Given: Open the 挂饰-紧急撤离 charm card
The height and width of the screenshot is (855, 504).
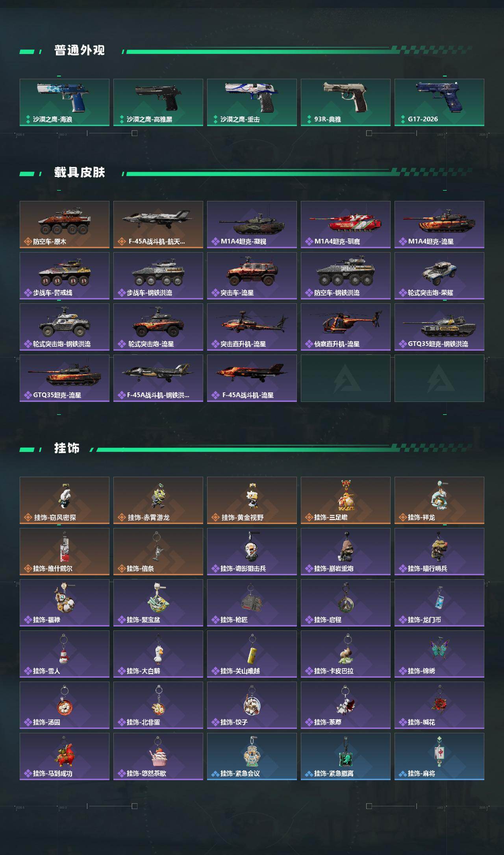Looking at the screenshot, I should coord(346,756).
